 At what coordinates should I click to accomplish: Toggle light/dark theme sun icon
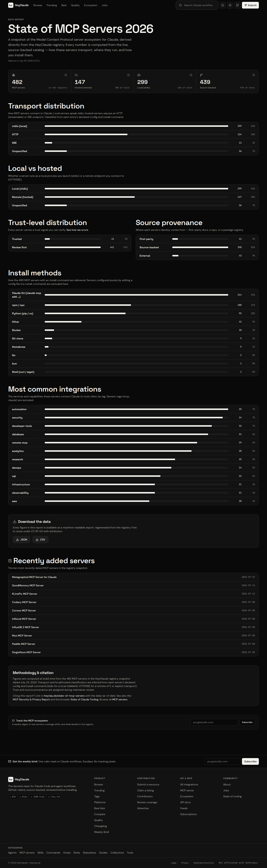230,5
